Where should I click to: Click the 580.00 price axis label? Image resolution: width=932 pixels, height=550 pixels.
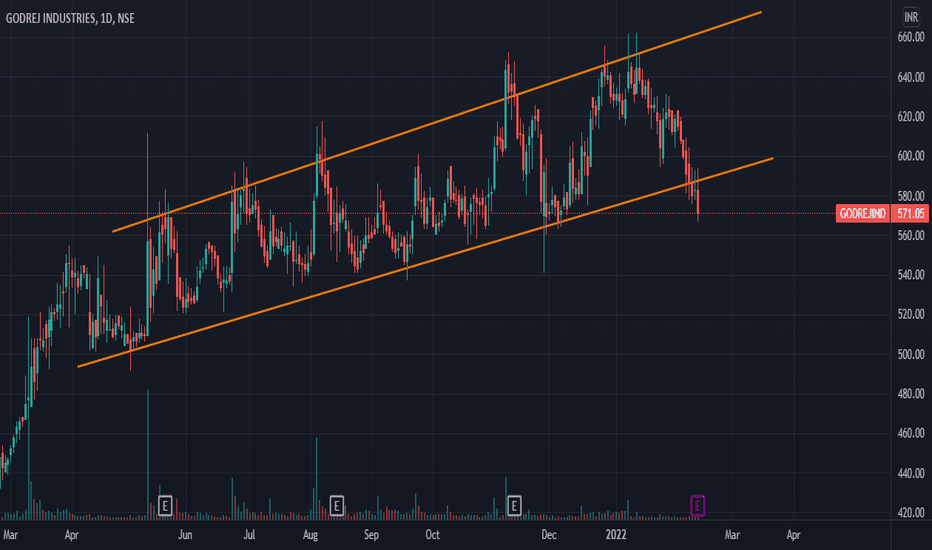tap(911, 196)
